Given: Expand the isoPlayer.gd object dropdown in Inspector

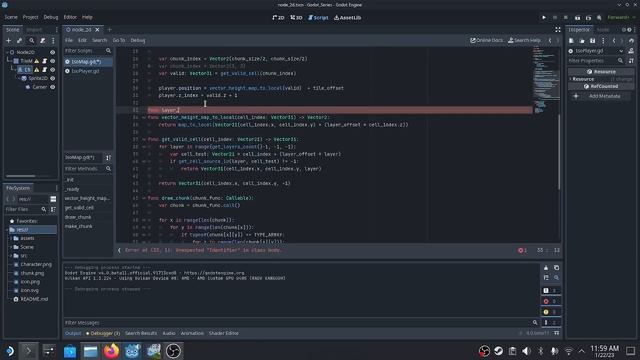Looking at the screenshot, I should point(621,51).
